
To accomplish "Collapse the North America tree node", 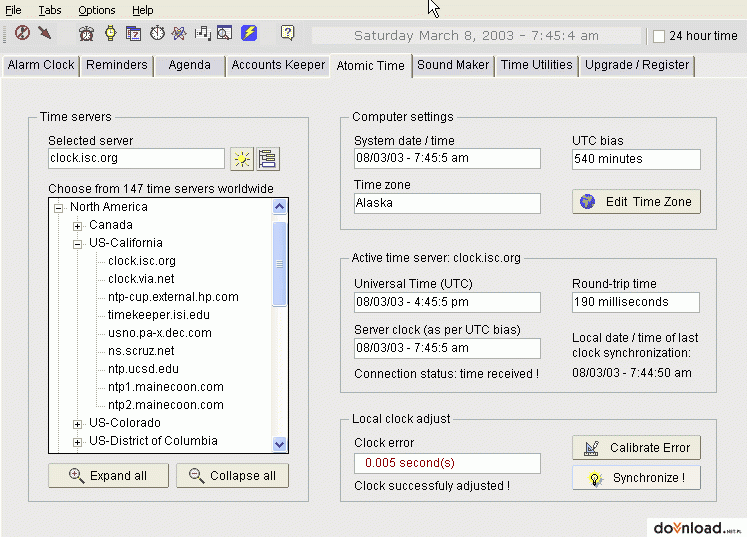I will (x=59, y=208).
